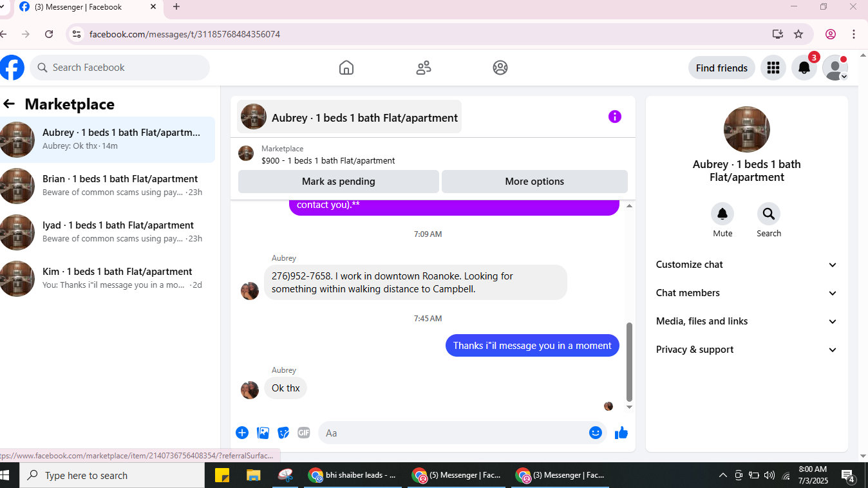Expand Privacy & support section
868x488 pixels.
(747, 350)
